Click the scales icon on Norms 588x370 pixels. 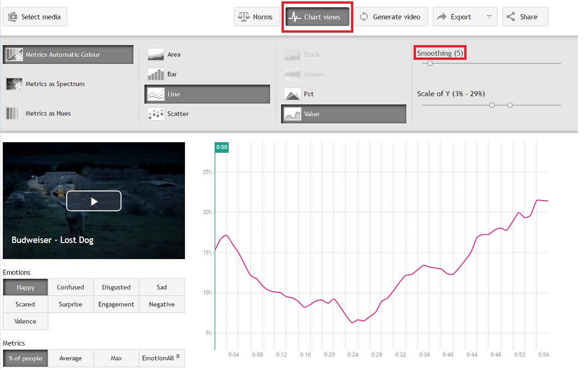pyautogui.click(x=243, y=17)
